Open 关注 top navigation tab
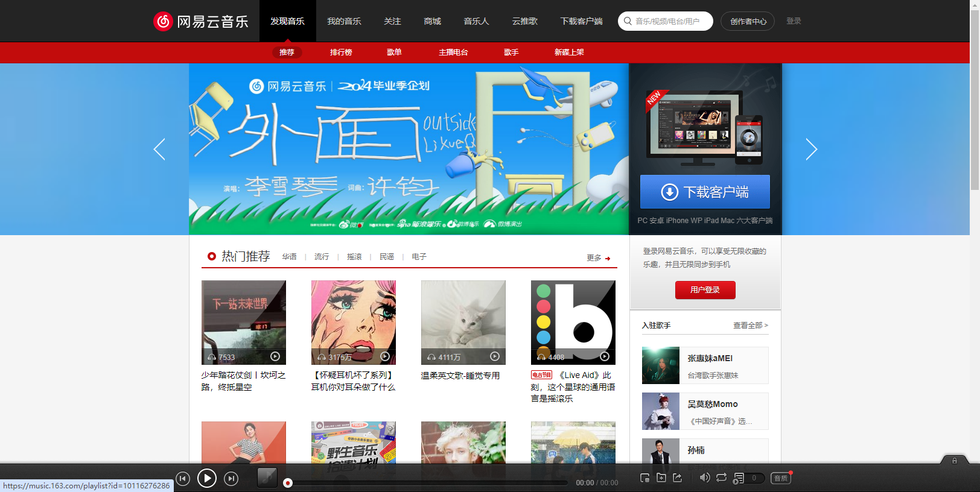The width and height of the screenshot is (980, 492). click(392, 21)
